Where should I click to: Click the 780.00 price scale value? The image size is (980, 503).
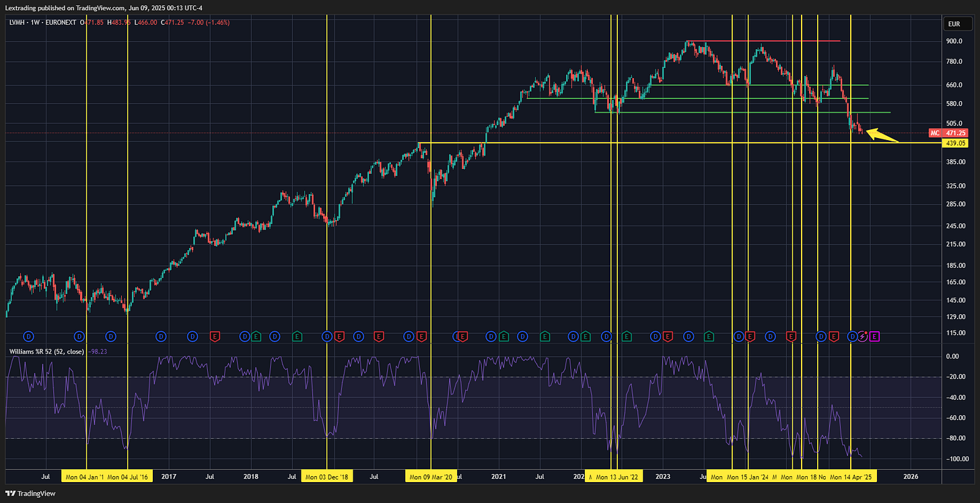pos(954,62)
